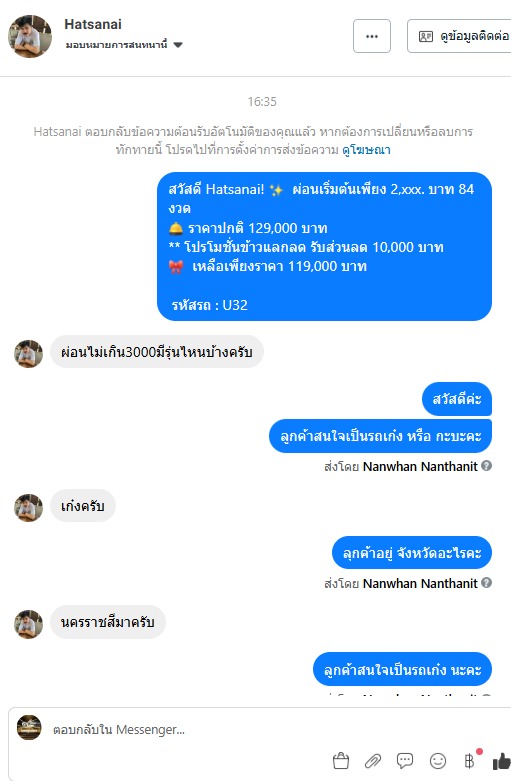Expand the assign conversation dropdown arrow

pyautogui.click(x=178, y=45)
